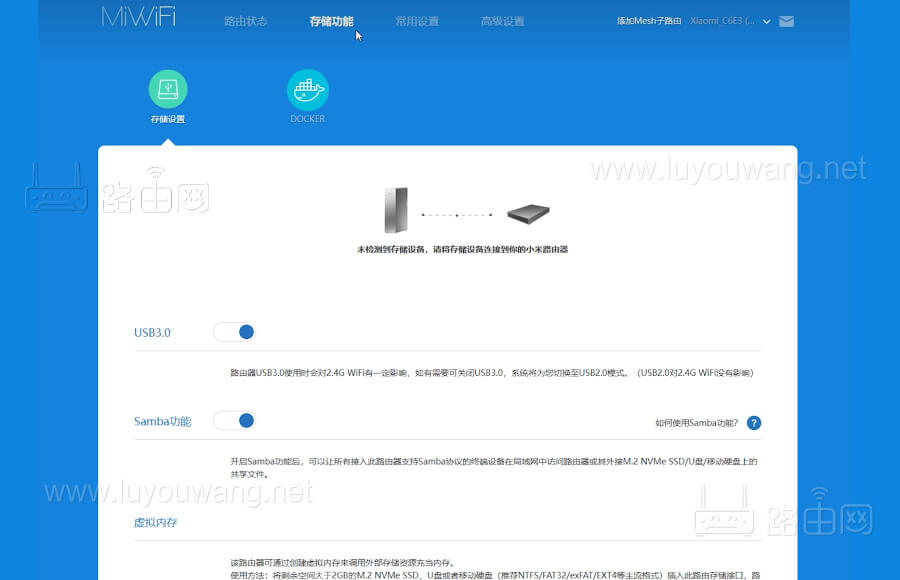Click the MiWiFi logo
This screenshot has height=580, width=900.
pyautogui.click(x=137, y=18)
